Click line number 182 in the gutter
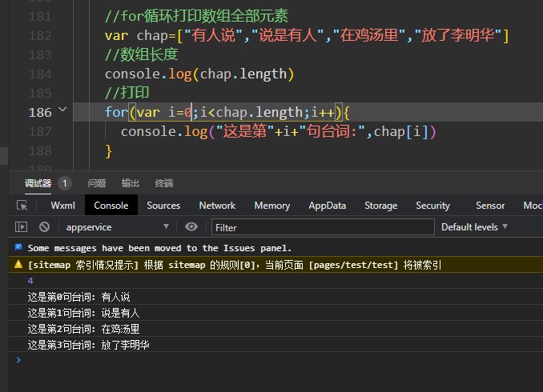The height and width of the screenshot is (392, 543). tap(40, 36)
